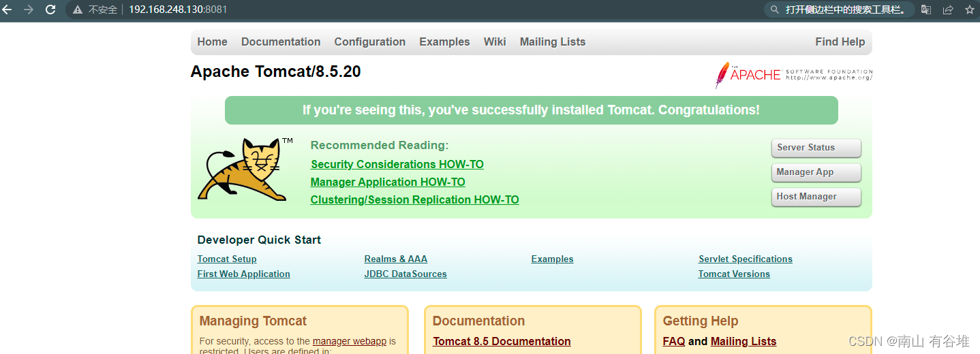Open the Mailing Lists nav item in top bar
The image size is (980, 354).
point(553,42)
